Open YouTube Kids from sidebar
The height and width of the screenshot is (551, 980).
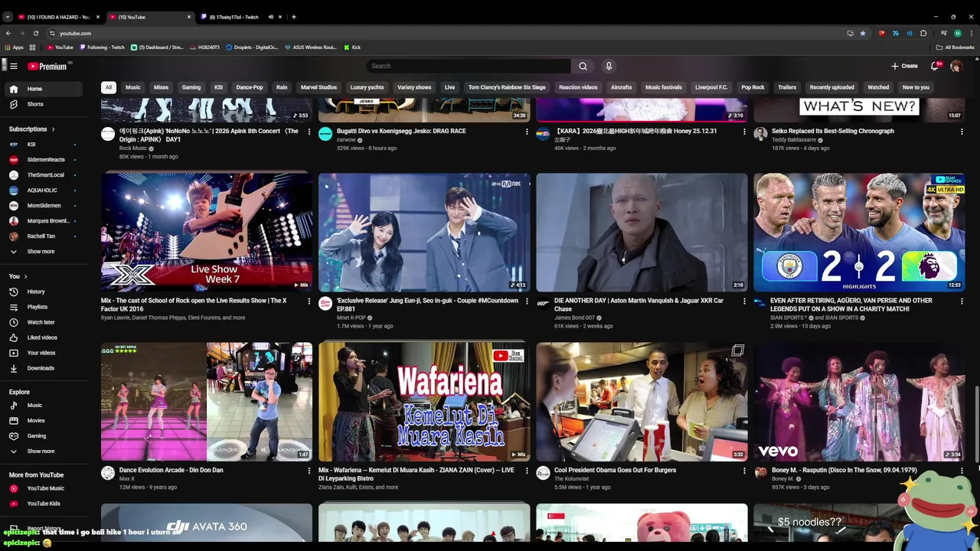[x=44, y=504]
